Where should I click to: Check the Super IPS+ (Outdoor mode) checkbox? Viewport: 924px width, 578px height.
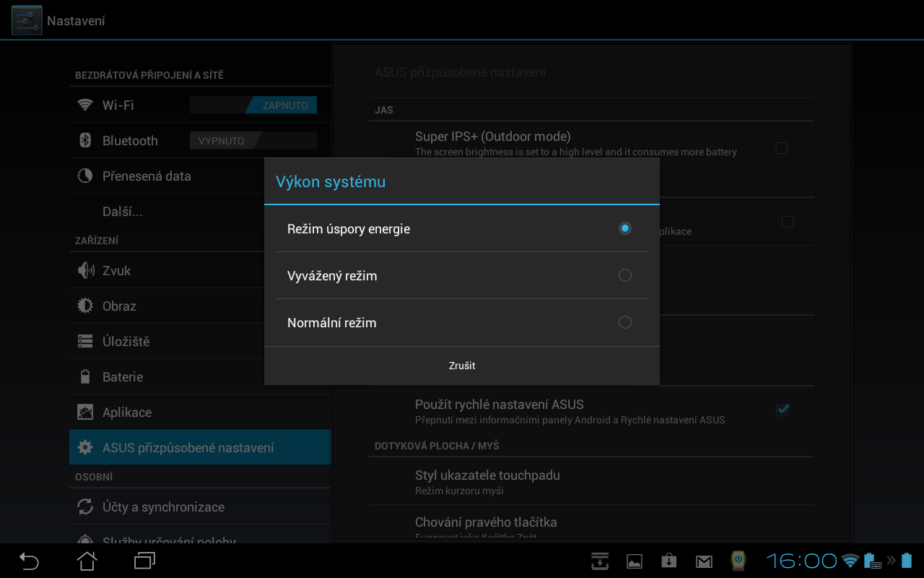coord(782,147)
